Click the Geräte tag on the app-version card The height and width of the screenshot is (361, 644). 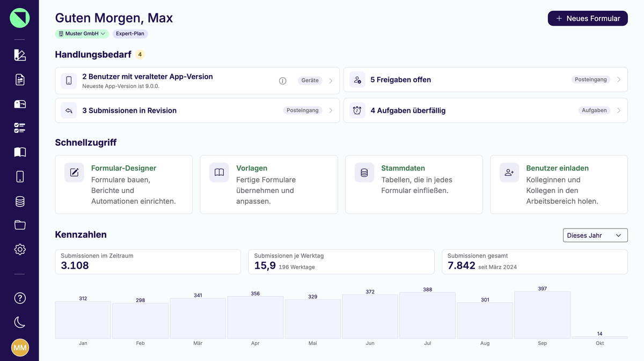[310, 80]
